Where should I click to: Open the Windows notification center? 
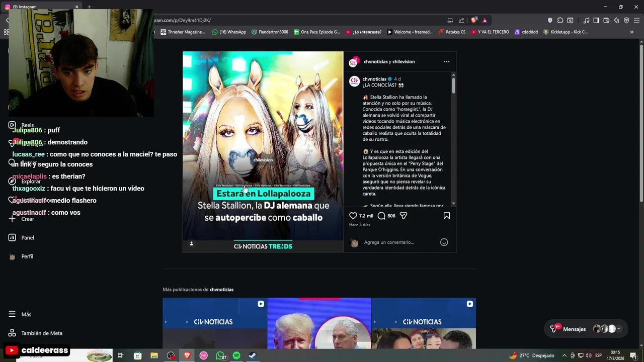(633, 355)
